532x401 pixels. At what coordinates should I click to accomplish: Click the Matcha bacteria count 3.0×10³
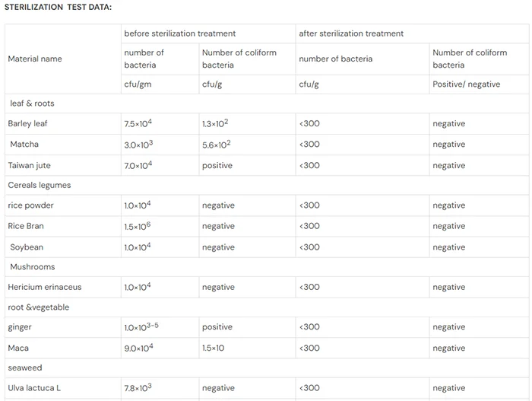(138, 145)
